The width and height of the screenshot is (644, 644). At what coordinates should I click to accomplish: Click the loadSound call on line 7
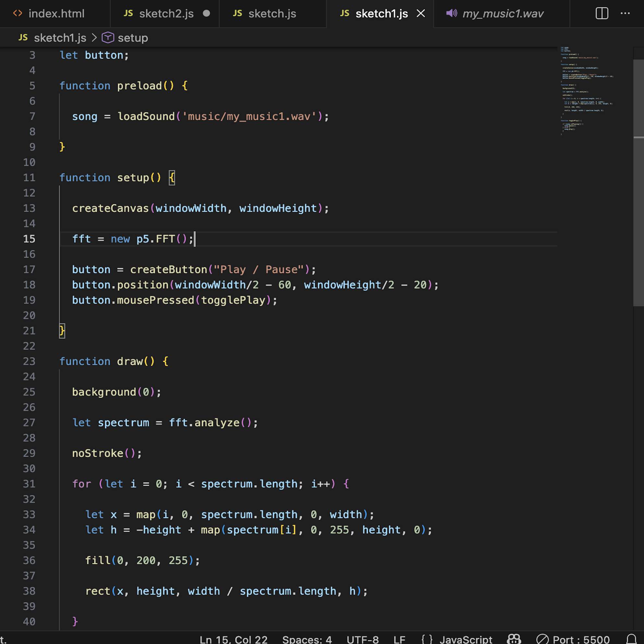(x=146, y=117)
